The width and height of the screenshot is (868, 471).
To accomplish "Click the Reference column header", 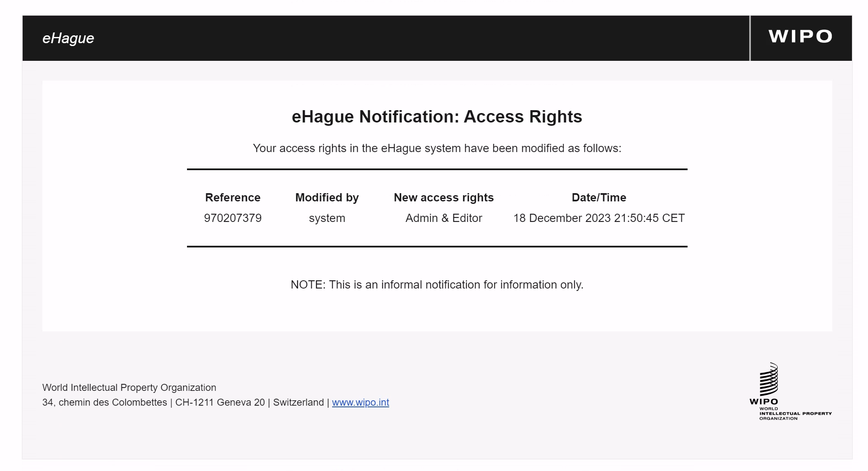I will point(233,198).
